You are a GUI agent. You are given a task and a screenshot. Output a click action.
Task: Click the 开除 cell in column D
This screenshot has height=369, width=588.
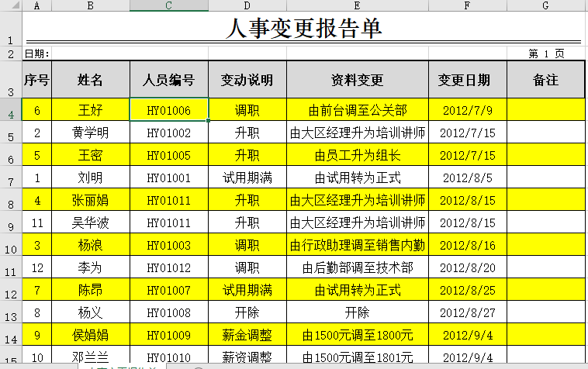click(247, 313)
